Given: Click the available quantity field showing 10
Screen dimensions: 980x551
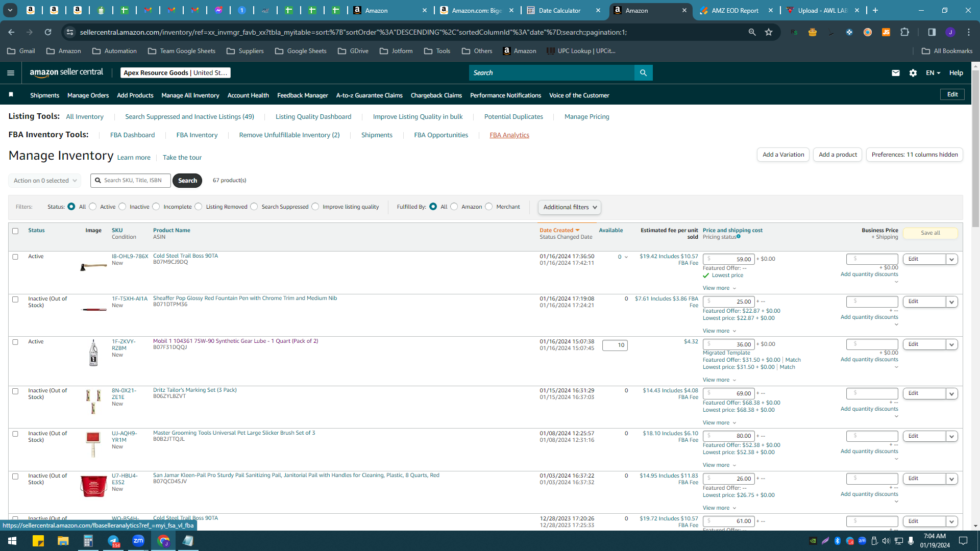Looking at the screenshot, I should [x=615, y=345].
